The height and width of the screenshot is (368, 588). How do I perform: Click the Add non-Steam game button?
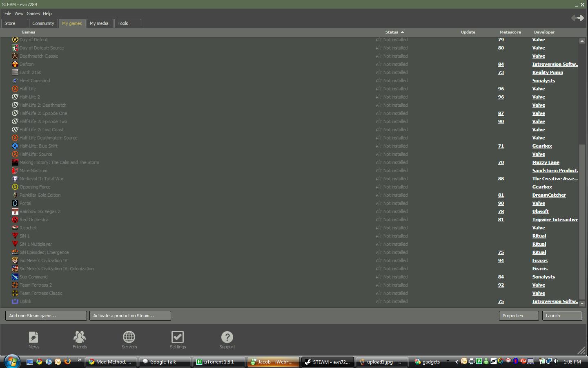pyautogui.click(x=46, y=316)
